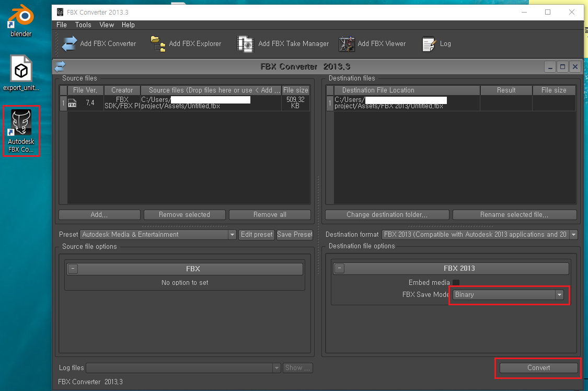Click the Show... log button
Screen dimensions: 588x391
tap(298, 368)
